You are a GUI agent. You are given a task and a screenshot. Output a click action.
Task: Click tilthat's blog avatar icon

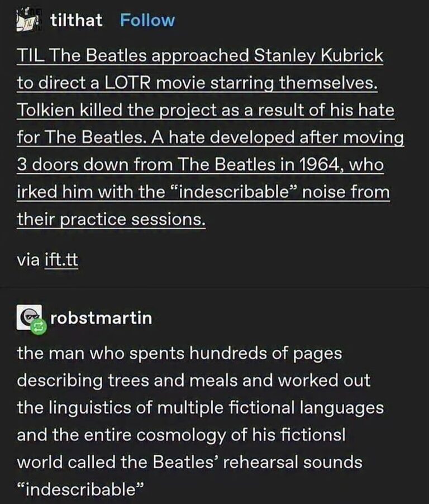click(x=28, y=20)
